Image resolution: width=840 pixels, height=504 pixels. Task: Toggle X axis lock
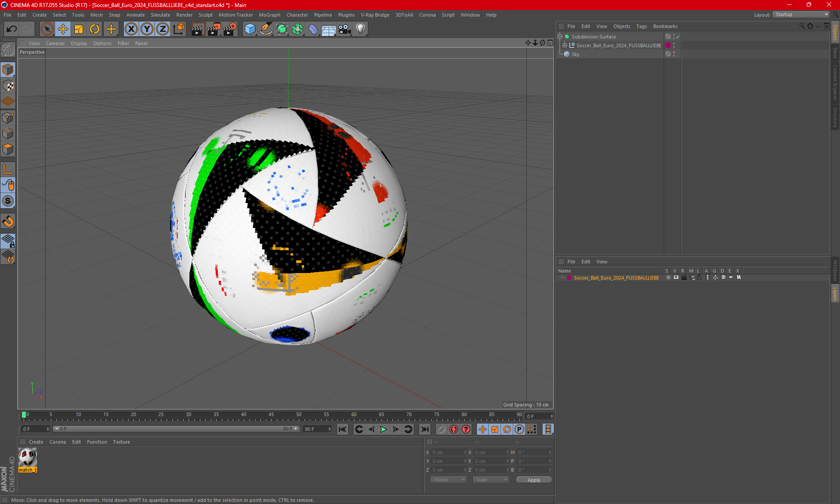[x=131, y=29]
